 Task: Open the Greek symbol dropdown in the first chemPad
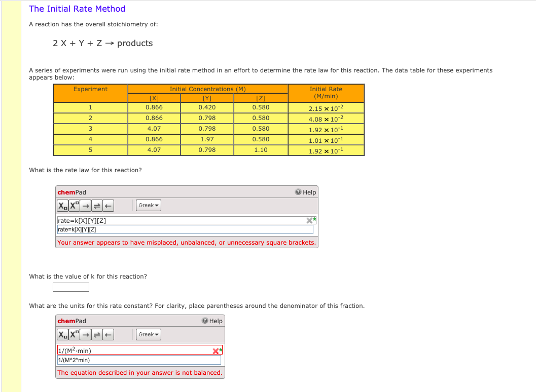(148, 205)
